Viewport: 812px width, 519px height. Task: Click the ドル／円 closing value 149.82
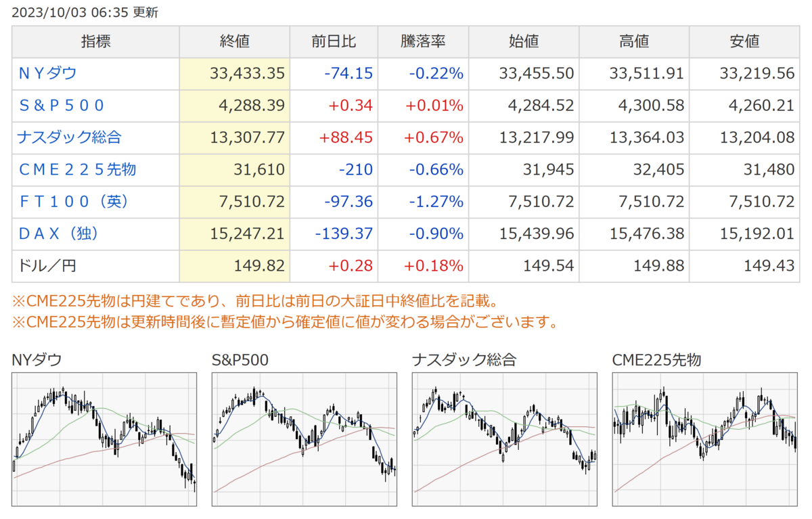[261, 266]
